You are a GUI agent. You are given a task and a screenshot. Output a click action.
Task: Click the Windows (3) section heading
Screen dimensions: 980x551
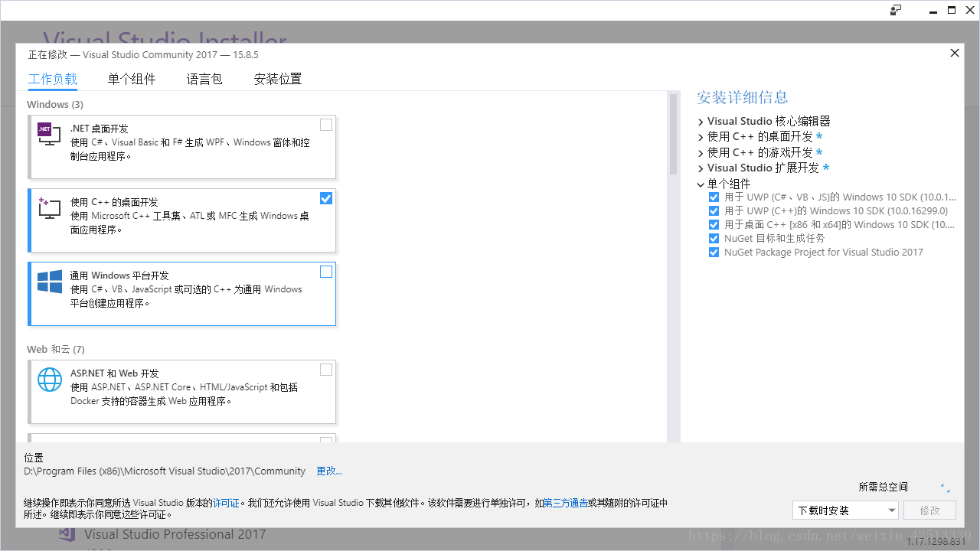point(55,104)
